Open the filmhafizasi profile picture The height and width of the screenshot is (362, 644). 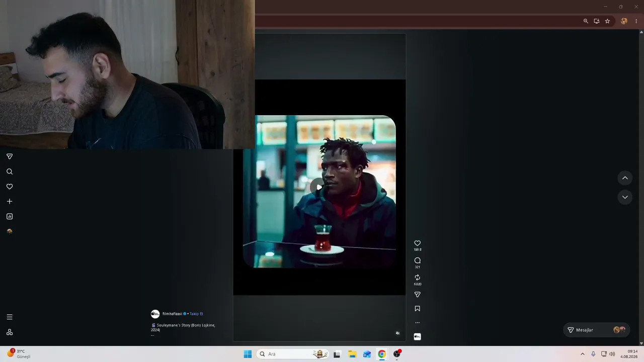point(155,314)
